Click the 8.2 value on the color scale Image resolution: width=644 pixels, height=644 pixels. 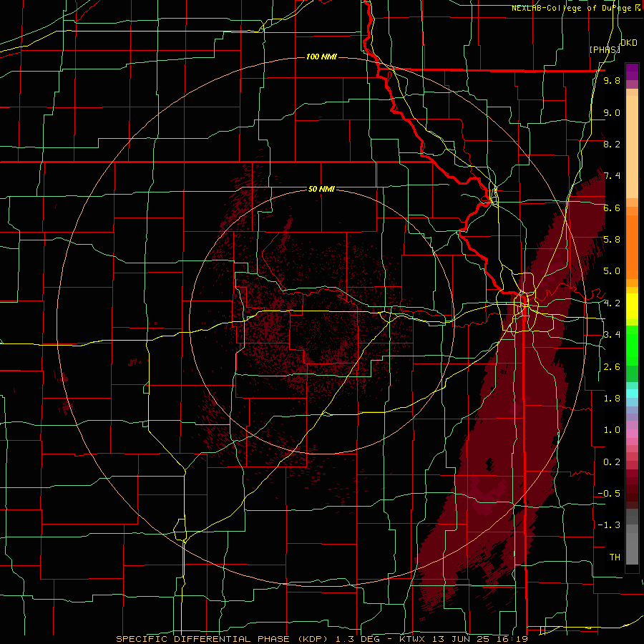pos(612,144)
